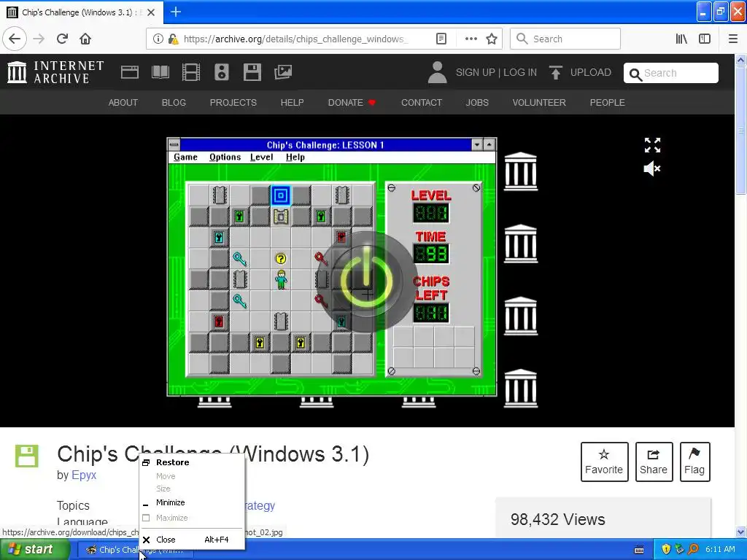Click the page vertical scrollbar thumb
Screen dimensions: 747x560
coord(740,131)
